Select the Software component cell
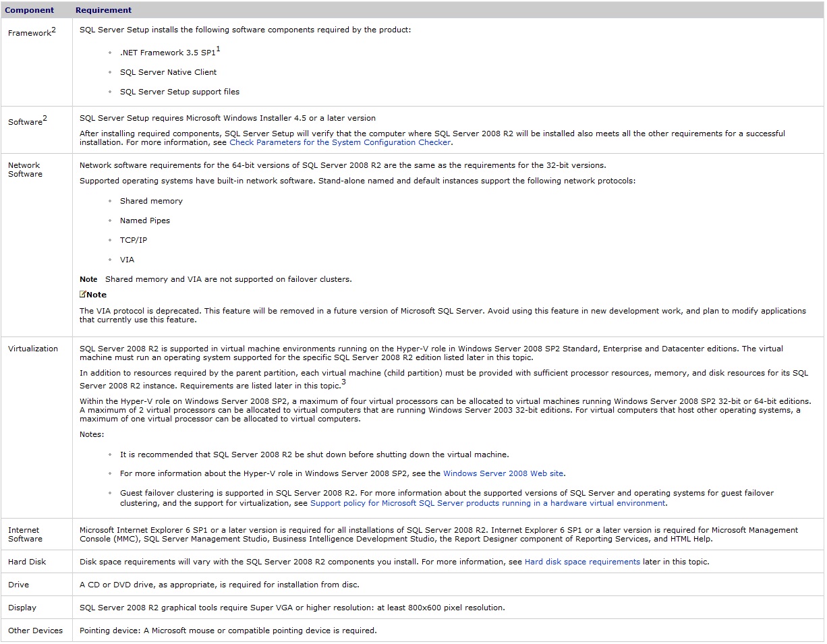The width and height of the screenshot is (827, 644). [37, 131]
